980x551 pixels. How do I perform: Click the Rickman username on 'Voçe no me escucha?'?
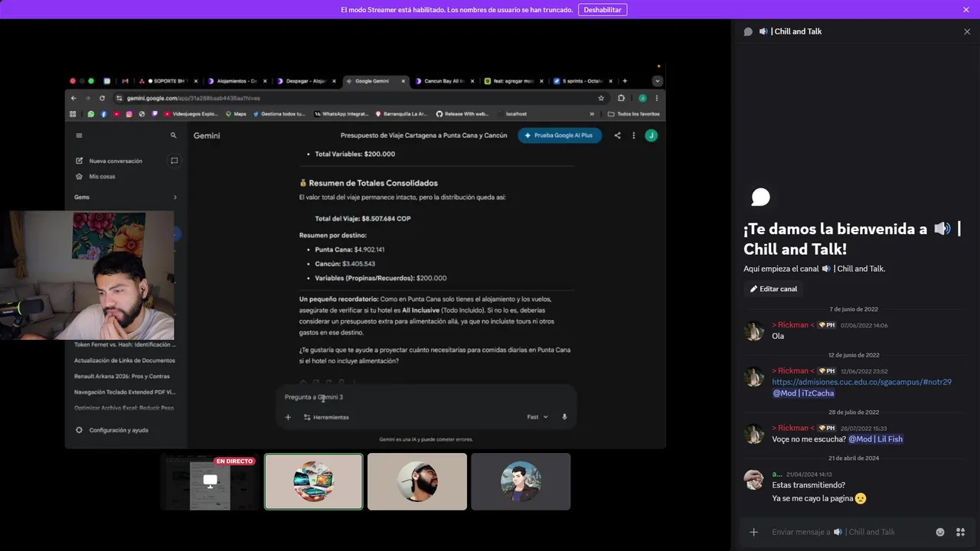792,428
